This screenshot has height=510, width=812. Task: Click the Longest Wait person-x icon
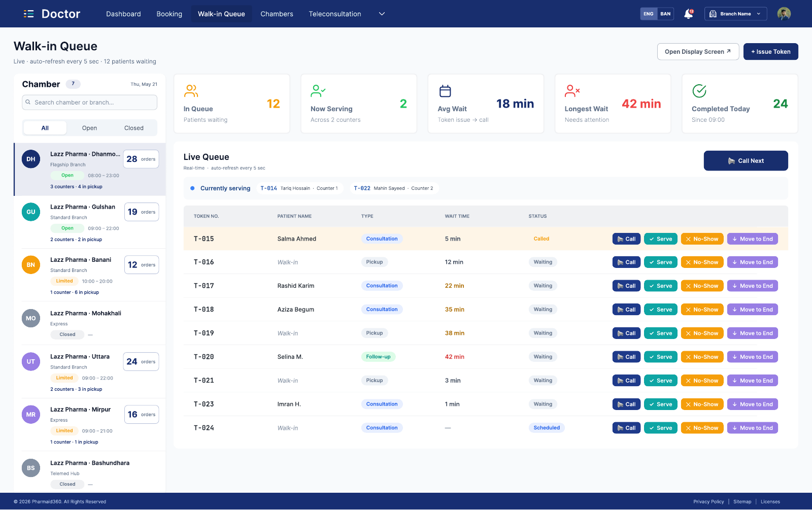tap(572, 91)
